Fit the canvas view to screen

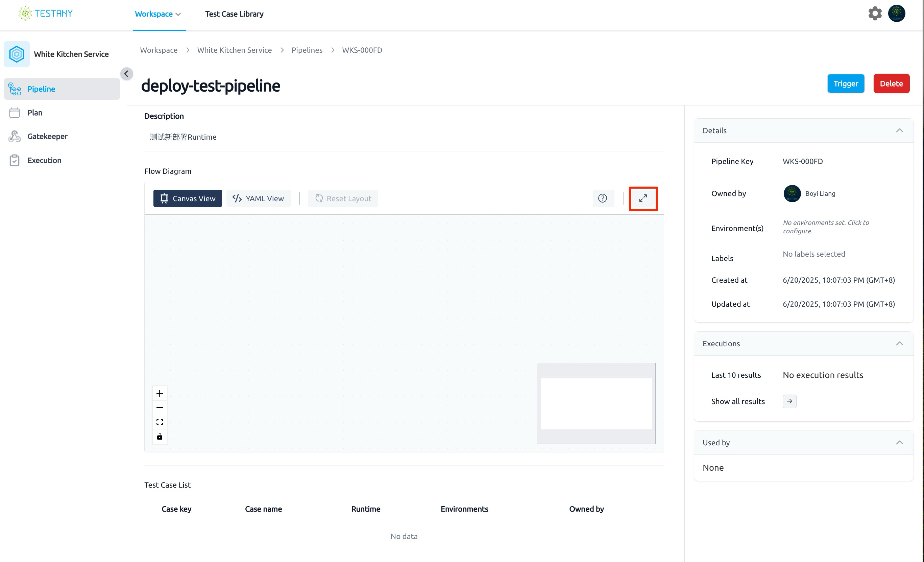click(160, 422)
